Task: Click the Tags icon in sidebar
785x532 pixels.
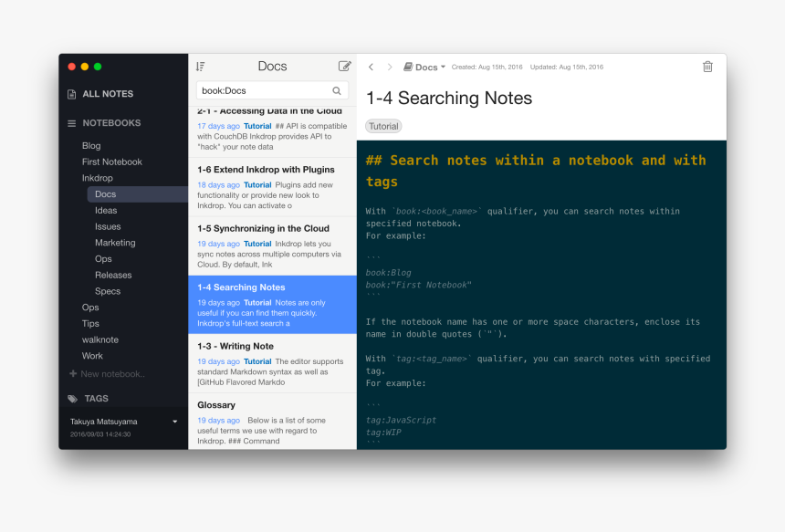Action: [73, 399]
